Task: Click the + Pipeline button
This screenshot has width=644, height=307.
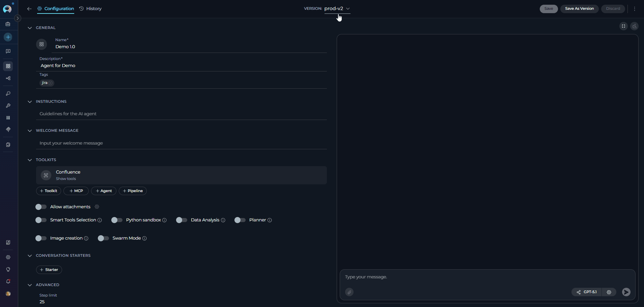Action: [133, 191]
